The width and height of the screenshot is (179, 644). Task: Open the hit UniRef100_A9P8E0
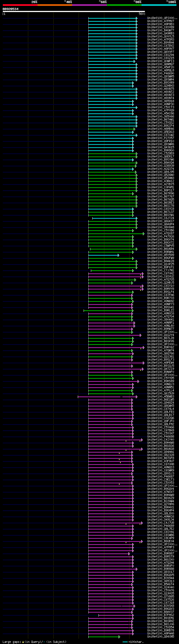pos(161,24)
